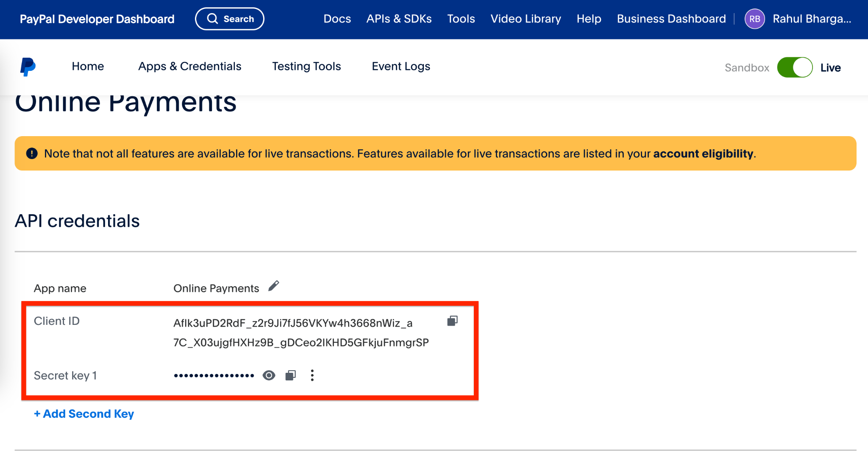Open the three-dot menu for Secret key 1
Image resolution: width=868 pixels, height=475 pixels.
coord(312,375)
